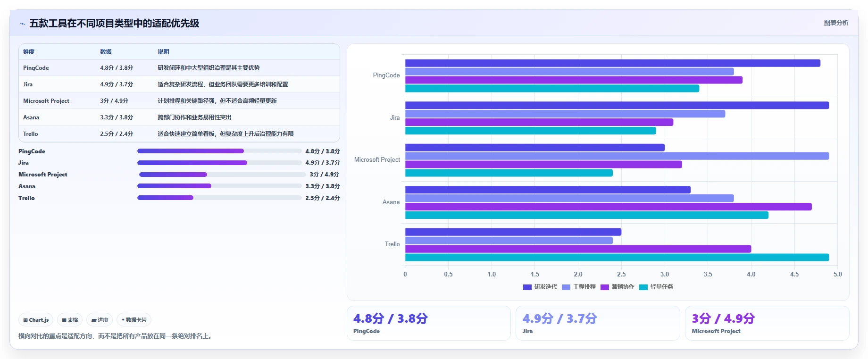Screen dimensions: 868x359
Task: Click PingCode's indigo 研发迭代 chart bar
Action: click(x=613, y=63)
